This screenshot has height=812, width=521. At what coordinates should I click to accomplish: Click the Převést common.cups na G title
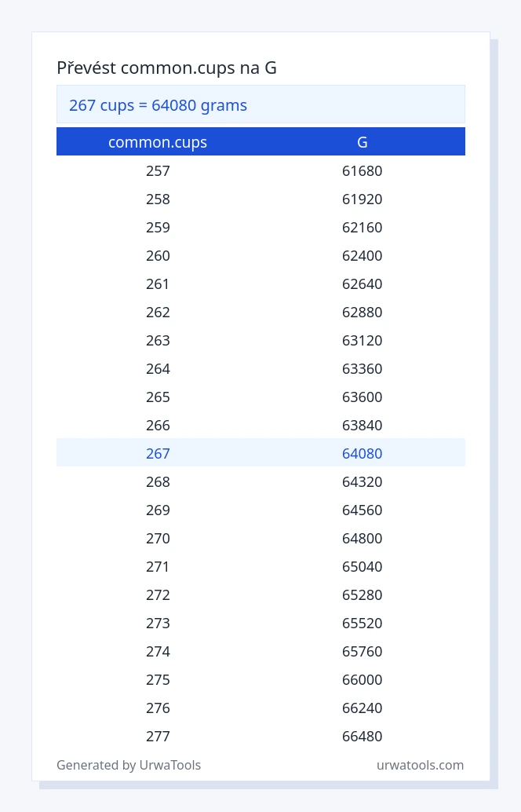coord(166,68)
